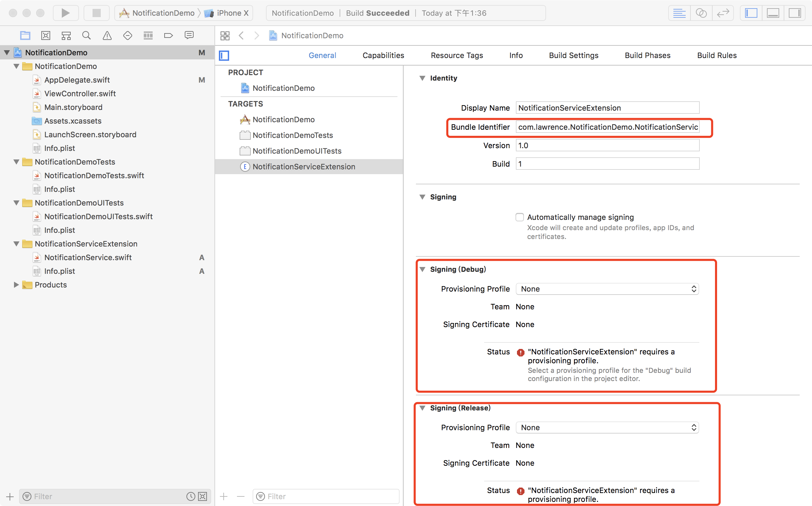Collapse the Identity section
The height and width of the screenshot is (506, 812).
tap(422, 78)
